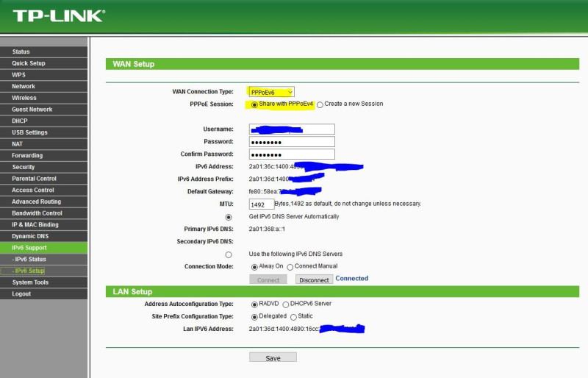Select DHCPv6 Server autoconfiguration type
The height and width of the screenshot is (378, 588).
click(286, 304)
